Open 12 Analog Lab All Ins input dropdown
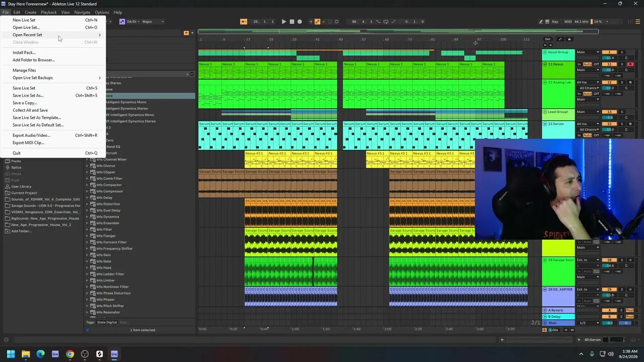Viewport: 644px width, 362px height. point(588,82)
